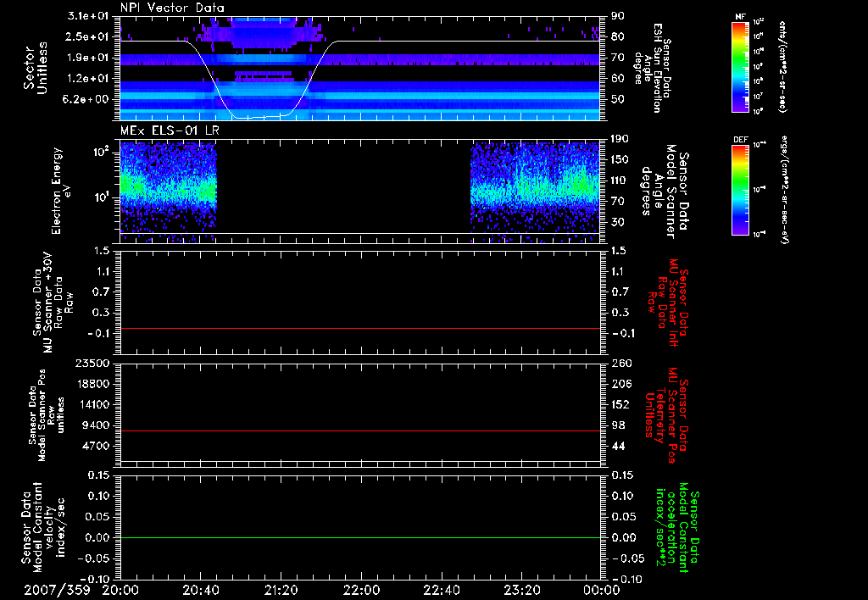Click the '2007/359' date label
868x600 pixels.
pyautogui.click(x=57, y=590)
